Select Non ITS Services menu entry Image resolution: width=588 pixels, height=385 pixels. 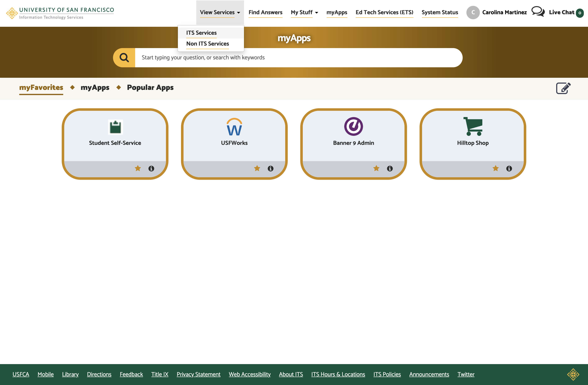coord(208,44)
